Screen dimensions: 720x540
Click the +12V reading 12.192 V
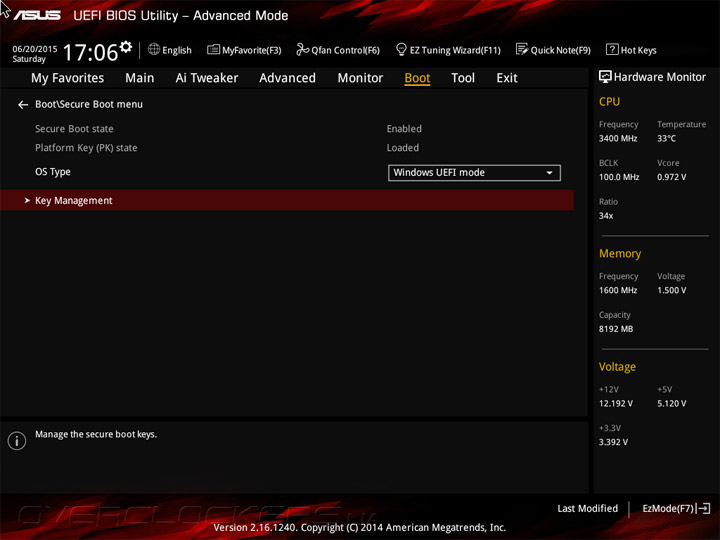616,403
